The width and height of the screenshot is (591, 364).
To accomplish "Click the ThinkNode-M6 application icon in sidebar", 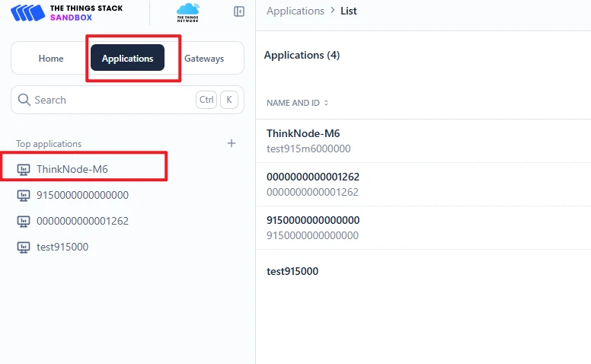I will click(x=24, y=169).
